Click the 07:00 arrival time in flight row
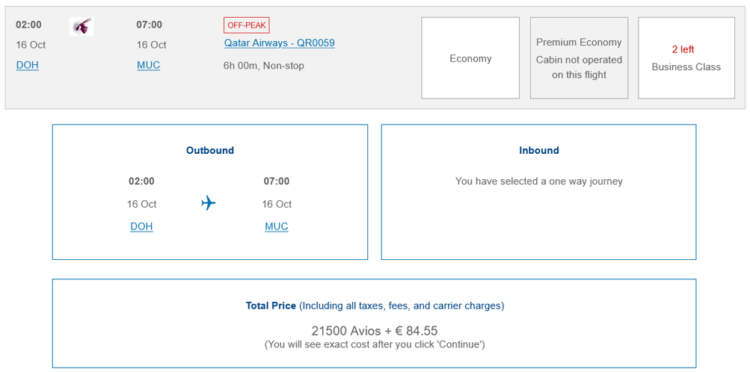Viewport: 750px width, 372px height. tap(149, 25)
